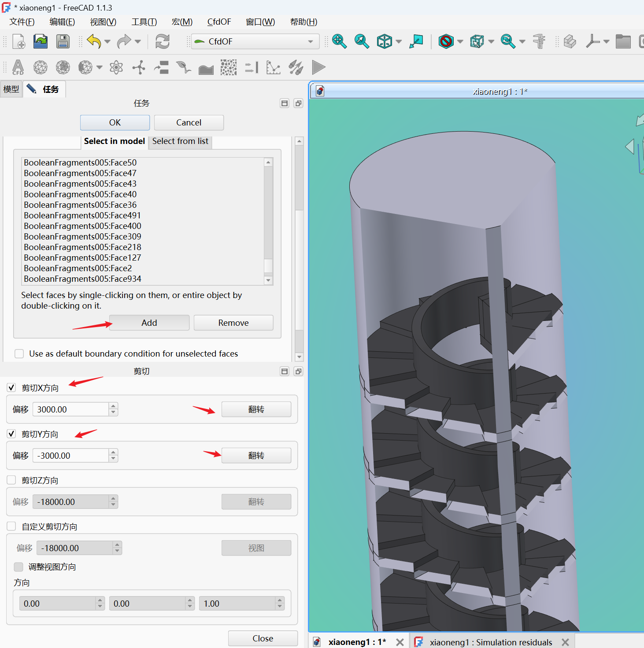Refresh the document with the recompute icon
The width and height of the screenshot is (644, 648).
point(163,41)
